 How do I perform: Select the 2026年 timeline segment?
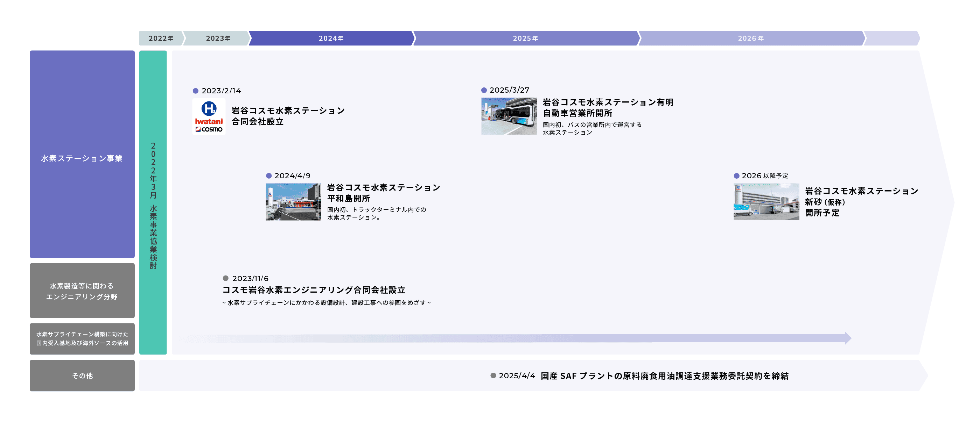pos(751,38)
